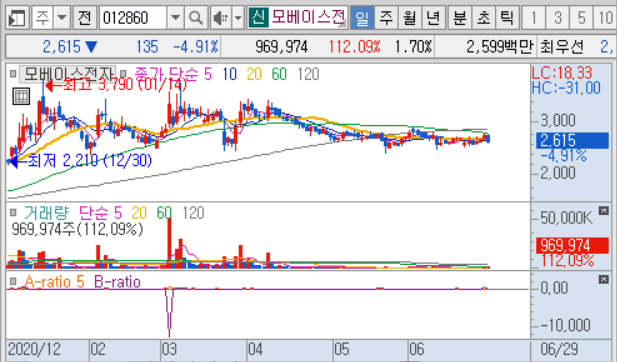617x362 pixels.
Task: Click the stock name 모베이스전 field
Action: 308,17
